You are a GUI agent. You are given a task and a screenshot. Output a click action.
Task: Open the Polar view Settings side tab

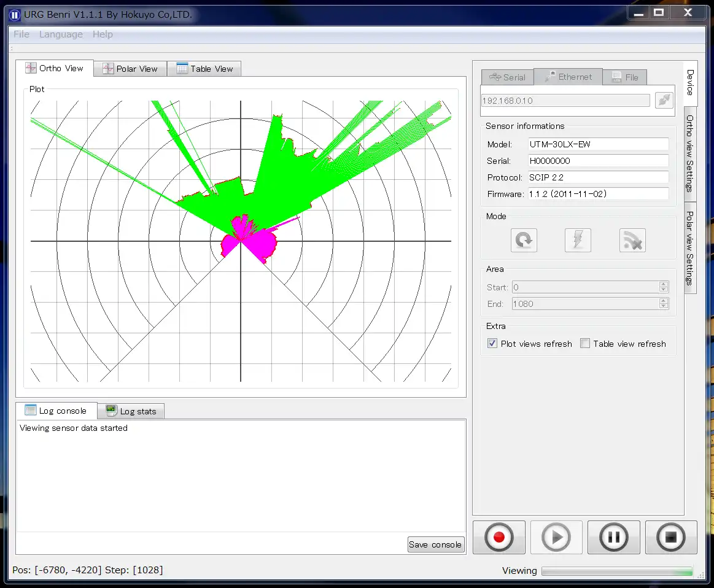pos(690,249)
